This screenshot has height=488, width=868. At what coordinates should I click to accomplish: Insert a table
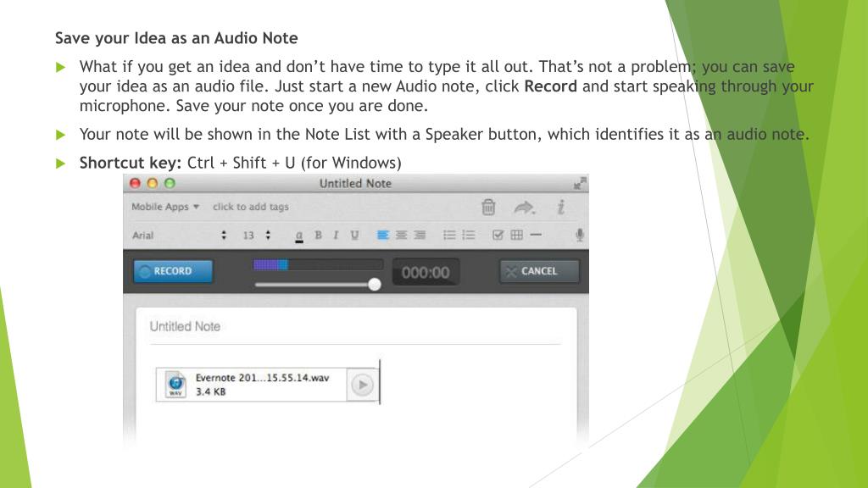[516, 236]
